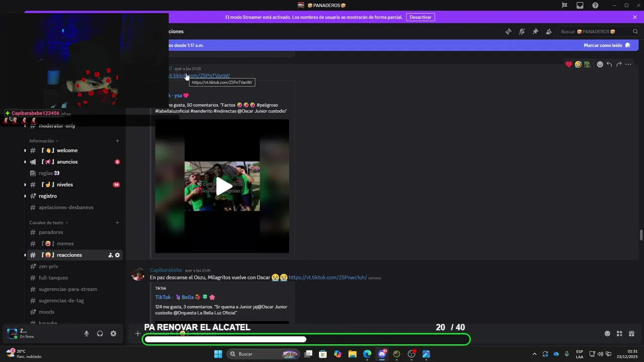
Task: Create channel in Información with plus
Action: [117, 141]
